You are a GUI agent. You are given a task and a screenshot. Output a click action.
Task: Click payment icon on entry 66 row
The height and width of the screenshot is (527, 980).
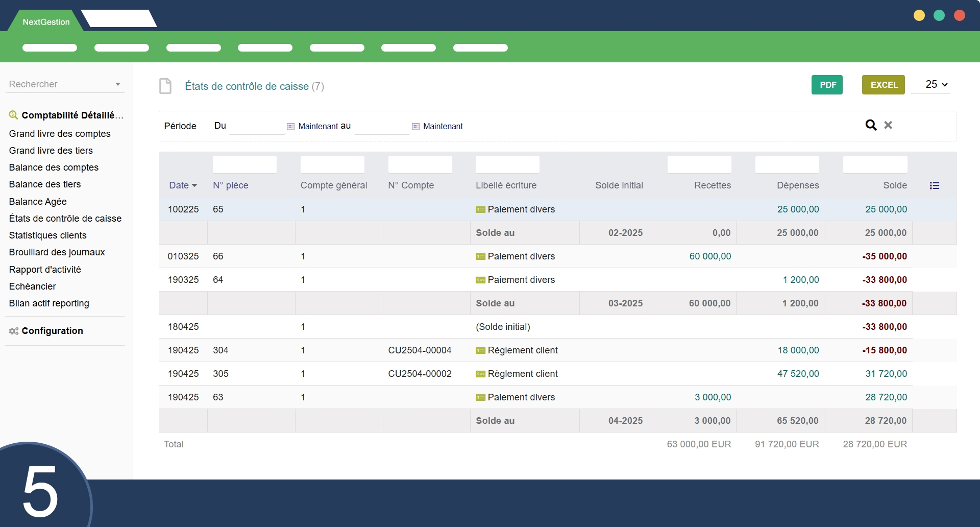click(x=480, y=257)
